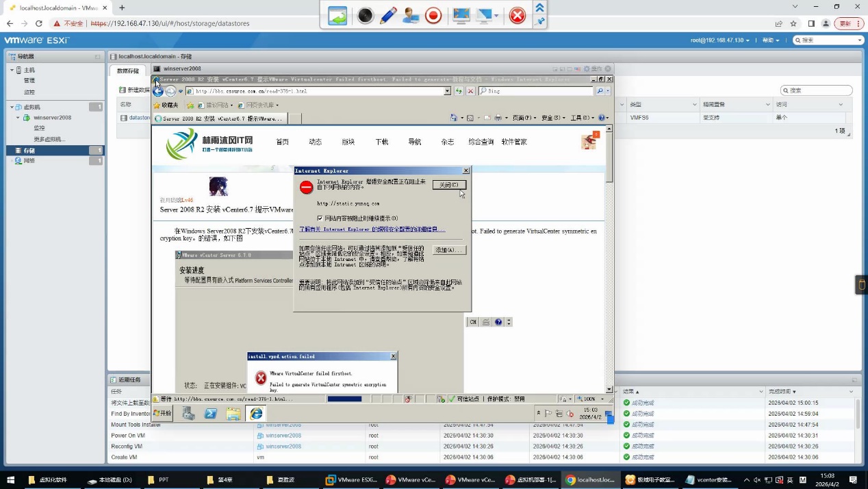Click guest 开始 Start button

163,413
